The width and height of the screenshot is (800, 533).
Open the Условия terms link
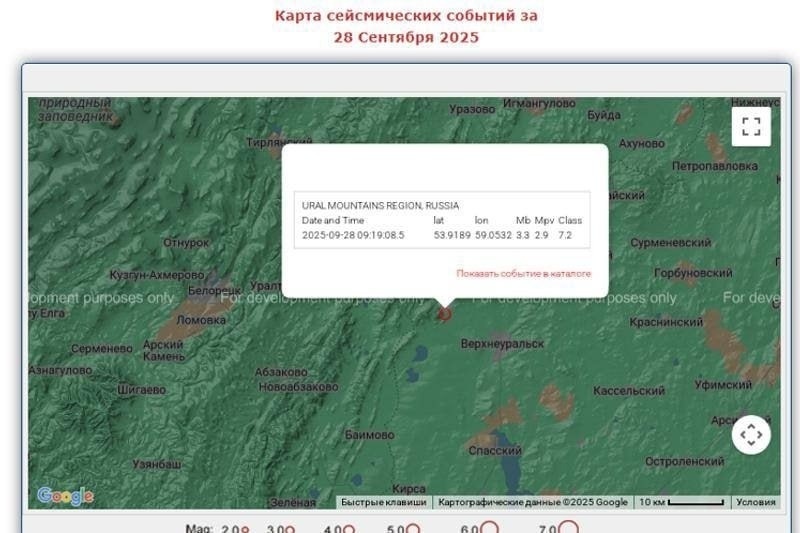(756, 502)
